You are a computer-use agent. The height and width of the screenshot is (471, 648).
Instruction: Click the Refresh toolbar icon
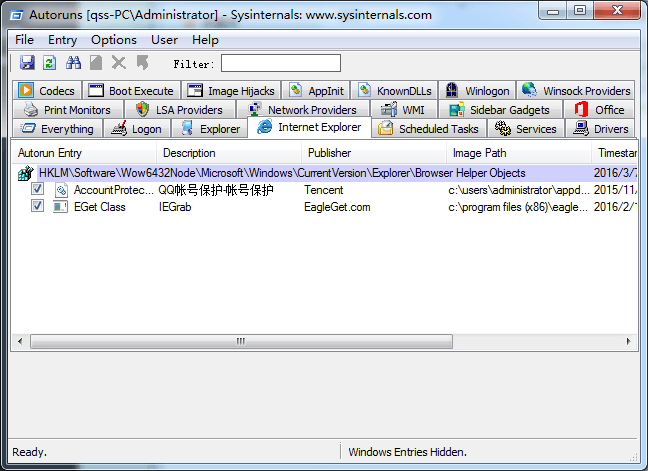tap(49, 63)
